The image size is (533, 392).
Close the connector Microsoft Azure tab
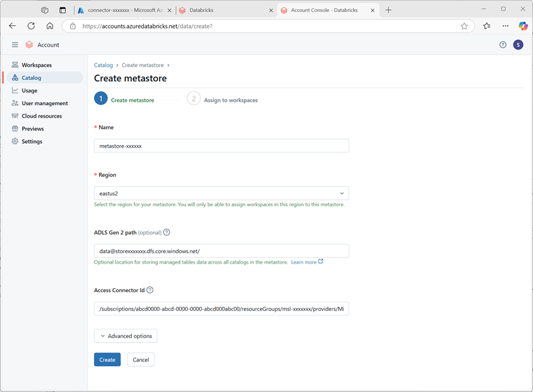(169, 11)
